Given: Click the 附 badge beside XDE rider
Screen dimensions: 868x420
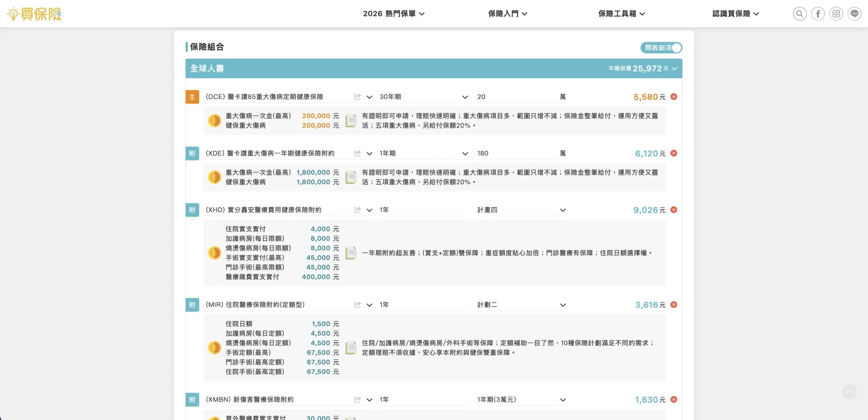Looking at the screenshot, I should click(x=192, y=153).
